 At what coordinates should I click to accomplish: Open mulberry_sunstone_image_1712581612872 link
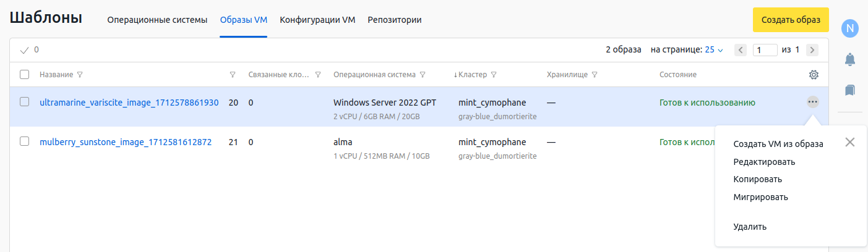pyautogui.click(x=126, y=142)
